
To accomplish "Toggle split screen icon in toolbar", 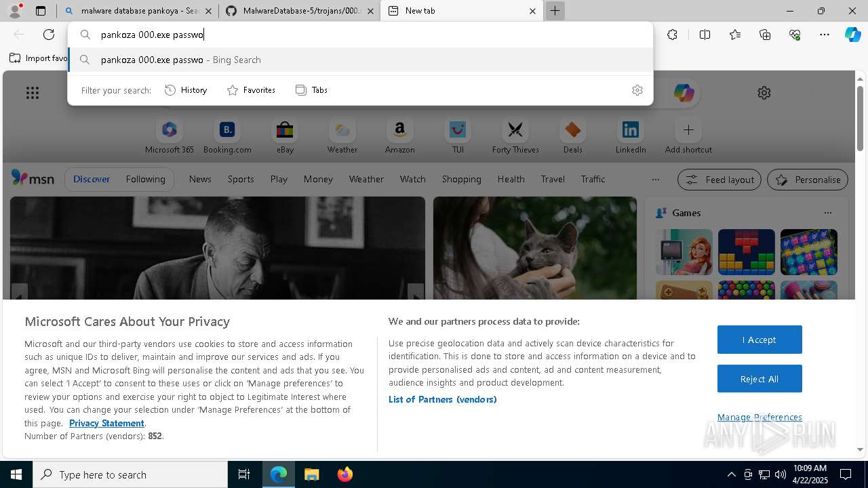I will click(x=705, y=35).
